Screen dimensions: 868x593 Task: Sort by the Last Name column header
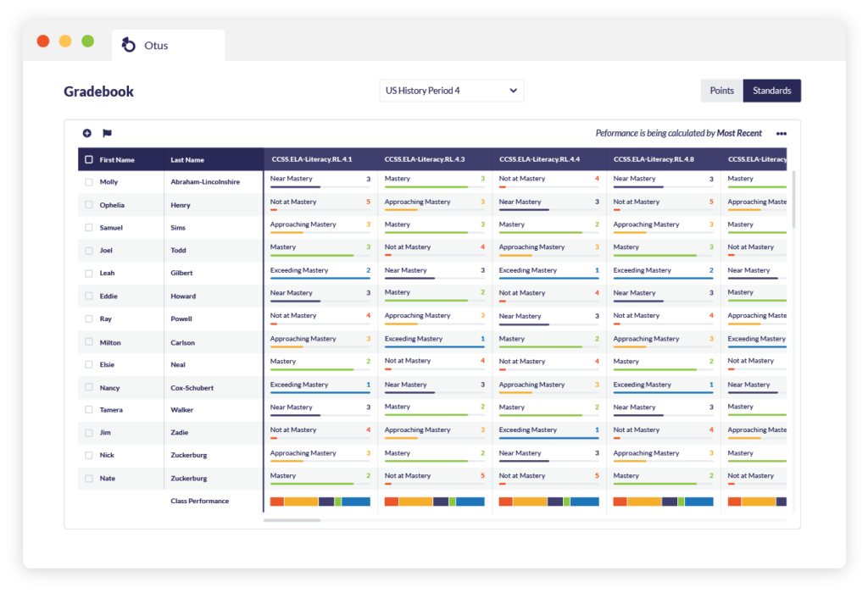pos(187,159)
